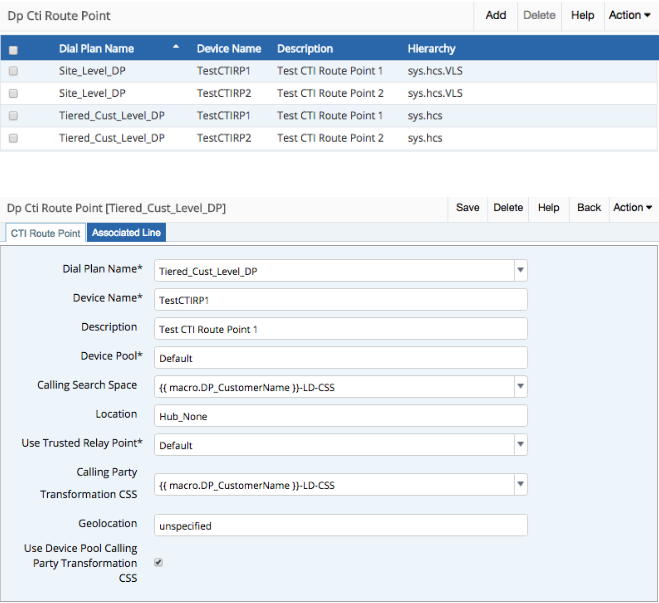Screen dimensions: 659x603
Task: Click the sys.hcs.VLS hierarchy of TestCTIRP1 row
Action: (435, 71)
